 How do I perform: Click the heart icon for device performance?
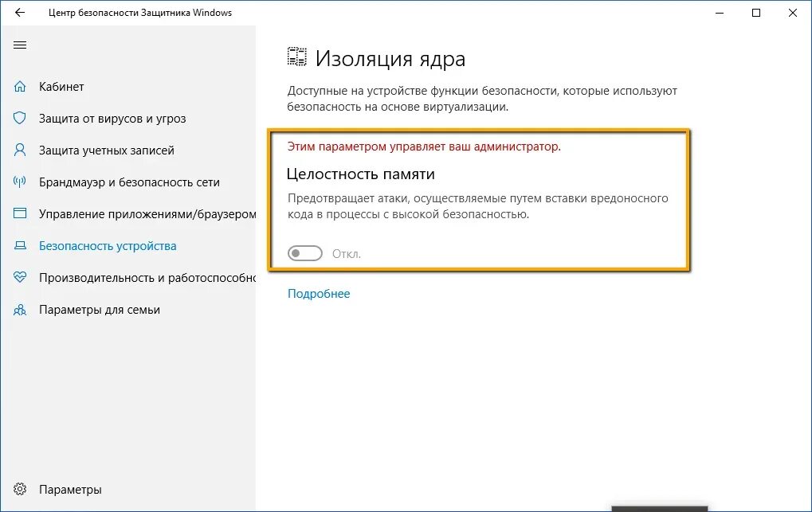pyautogui.click(x=20, y=277)
